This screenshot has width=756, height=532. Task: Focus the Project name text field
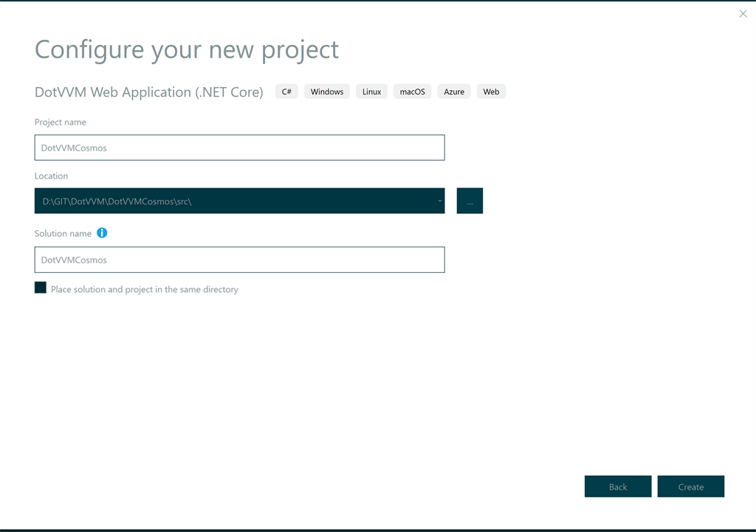click(239, 148)
